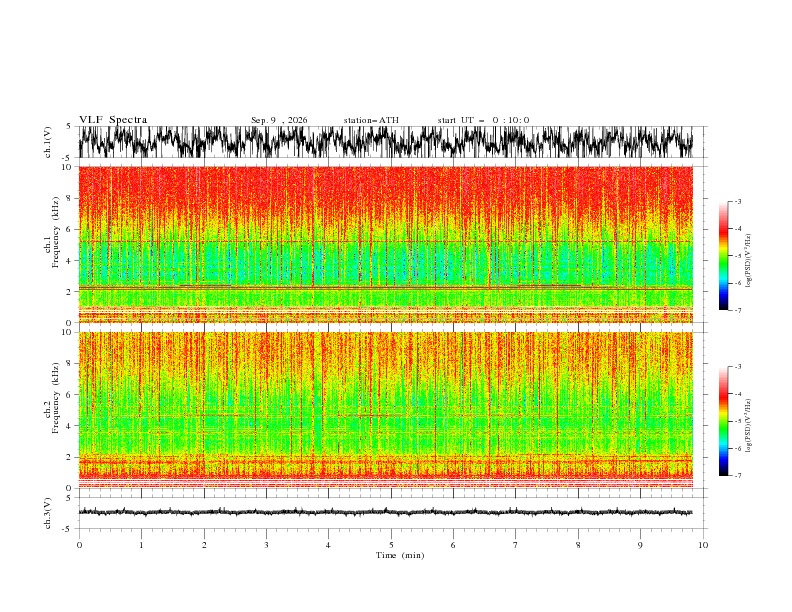This screenshot has height=612, width=792.
Task: Click the ch.3 voltage waveform trace
Action: pos(386,512)
